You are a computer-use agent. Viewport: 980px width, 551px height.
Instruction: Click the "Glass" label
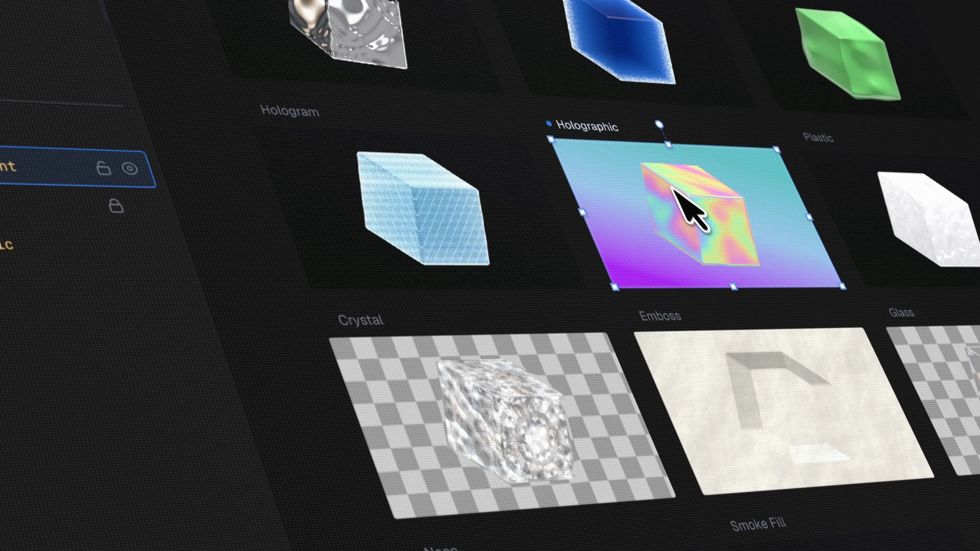point(901,312)
